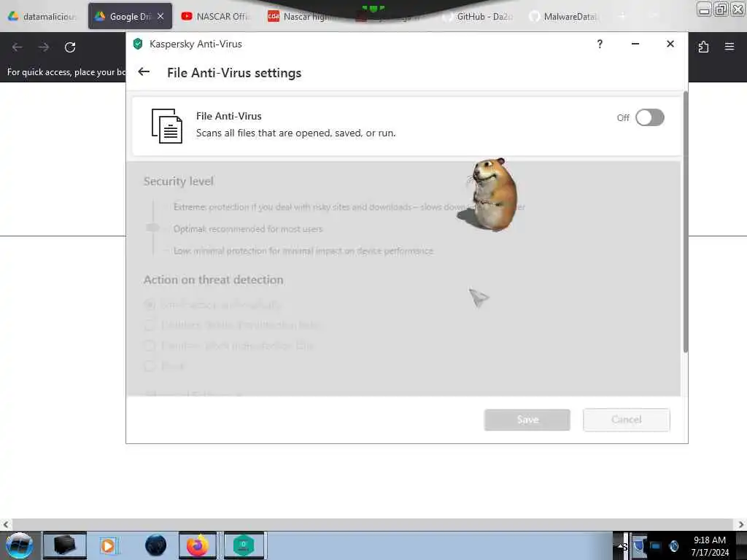Switch to Kaspersky on the taskbar
747x560 pixels.
pyautogui.click(x=244, y=545)
